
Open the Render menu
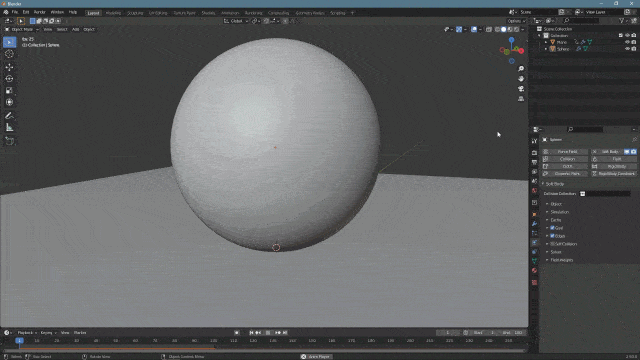click(x=40, y=12)
